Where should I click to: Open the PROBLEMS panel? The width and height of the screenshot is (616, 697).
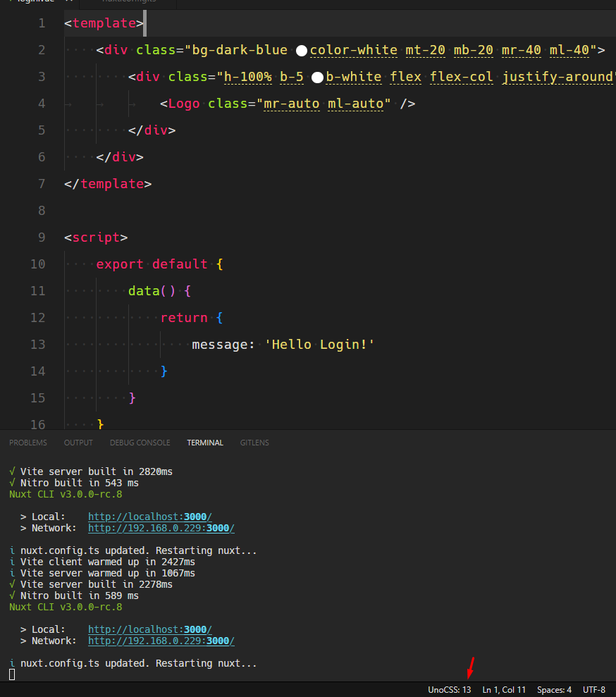tap(27, 443)
